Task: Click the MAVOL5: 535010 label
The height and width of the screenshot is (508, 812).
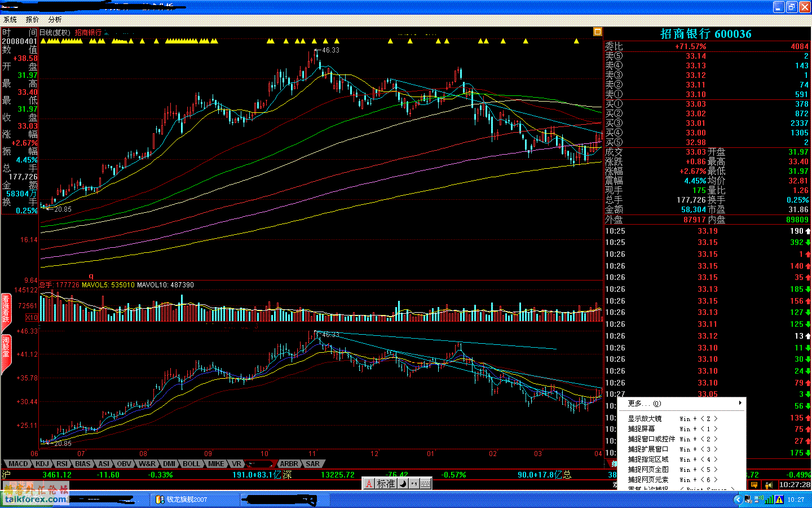Action: tap(108, 285)
